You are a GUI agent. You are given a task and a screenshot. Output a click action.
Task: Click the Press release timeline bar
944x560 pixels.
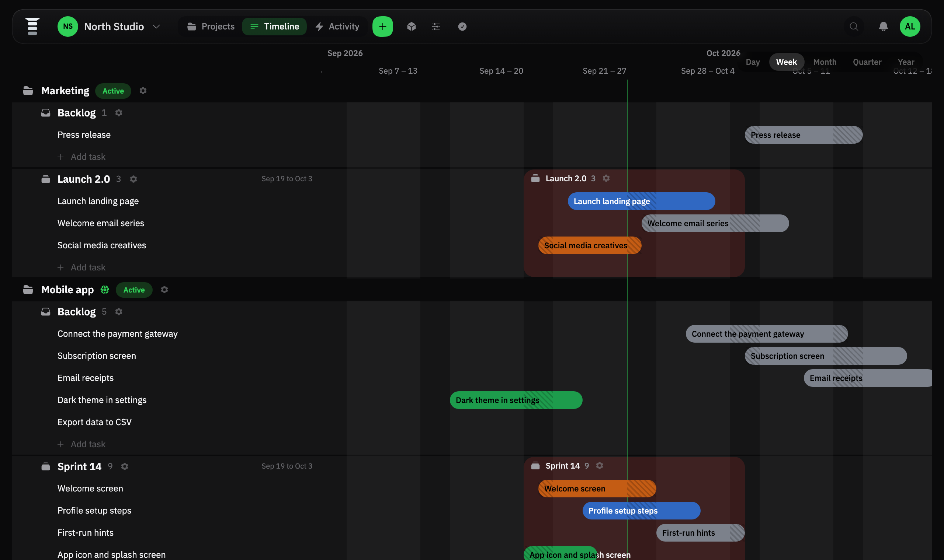(x=804, y=135)
